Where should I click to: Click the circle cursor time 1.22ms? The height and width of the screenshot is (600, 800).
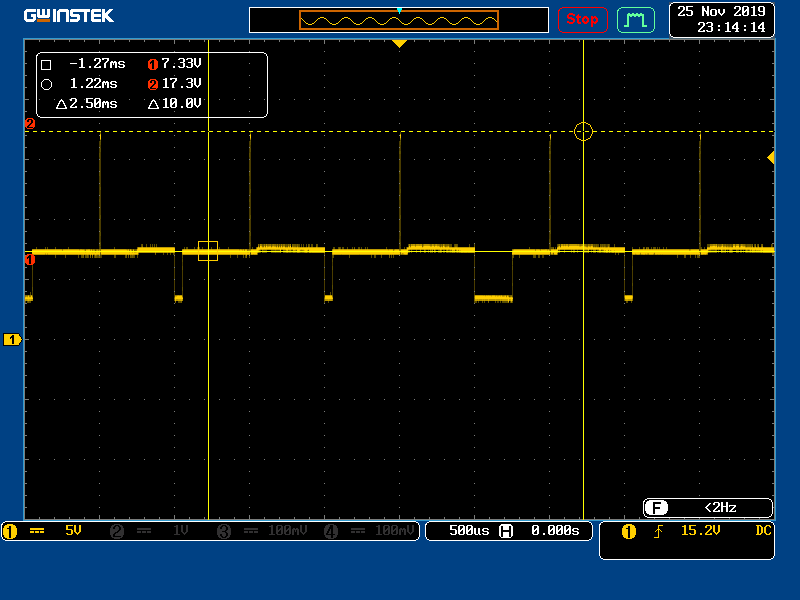[93, 84]
